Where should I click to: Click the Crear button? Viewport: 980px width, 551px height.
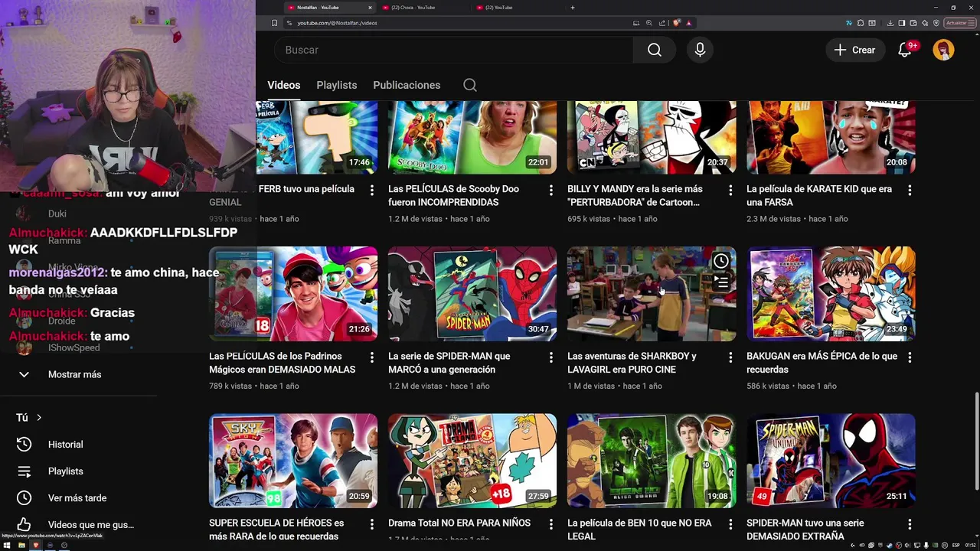pyautogui.click(x=854, y=50)
